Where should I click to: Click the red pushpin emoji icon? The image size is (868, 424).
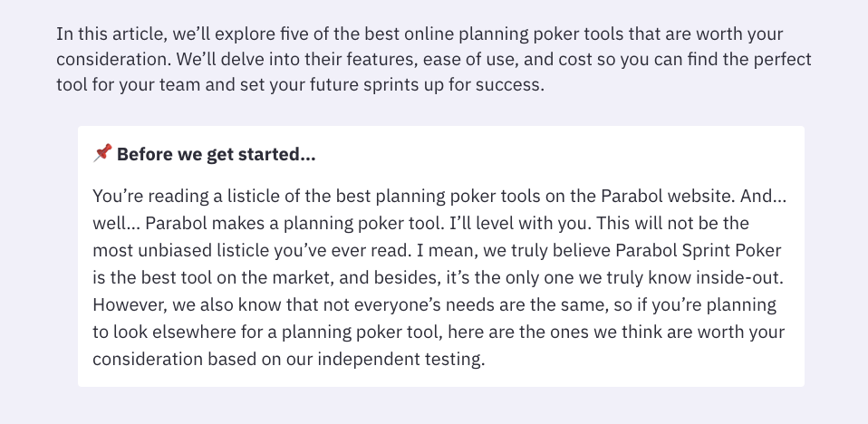tap(103, 153)
